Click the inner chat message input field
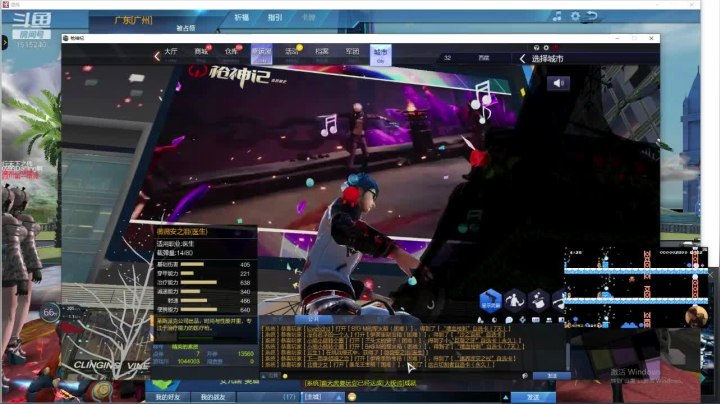 coord(405,376)
